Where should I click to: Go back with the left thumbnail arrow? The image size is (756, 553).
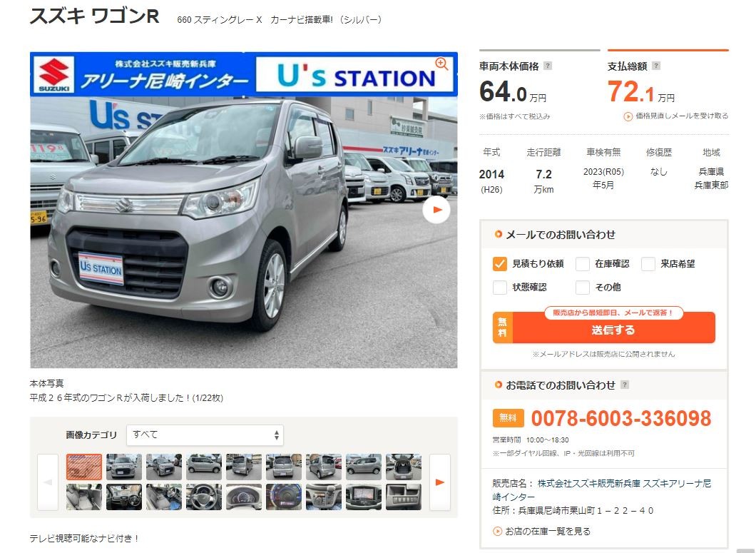coord(48,482)
